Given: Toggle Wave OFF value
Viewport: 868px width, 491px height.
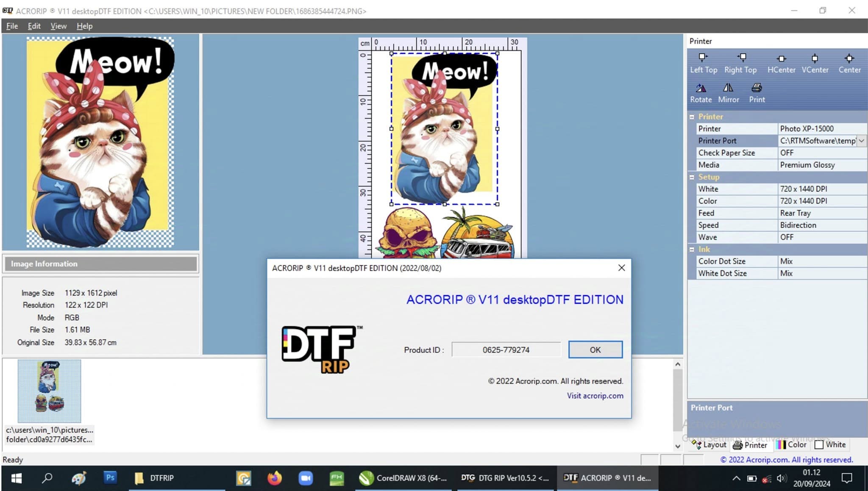Looking at the screenshot, I should pos(822,237).
